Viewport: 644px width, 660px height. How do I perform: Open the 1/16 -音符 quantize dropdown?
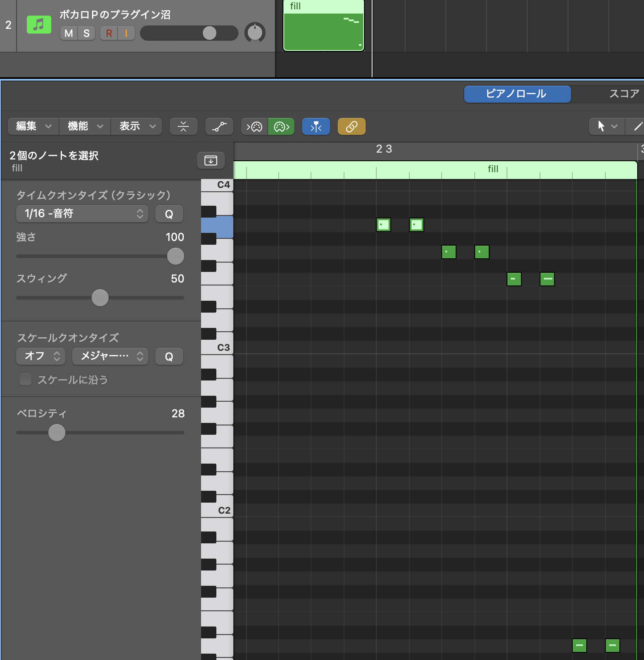tap(82, 214)
